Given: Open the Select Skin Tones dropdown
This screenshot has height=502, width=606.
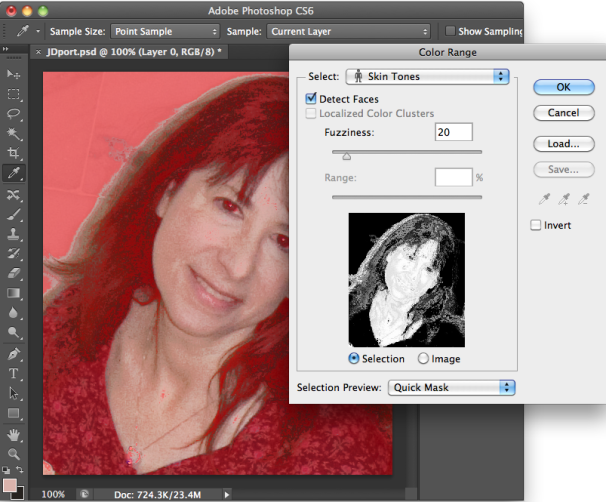Looking at the screenshot, I should (427, 76).
